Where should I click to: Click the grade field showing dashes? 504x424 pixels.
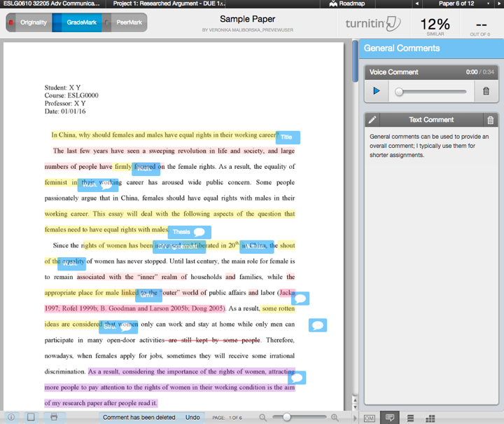(x=481, y=25)
